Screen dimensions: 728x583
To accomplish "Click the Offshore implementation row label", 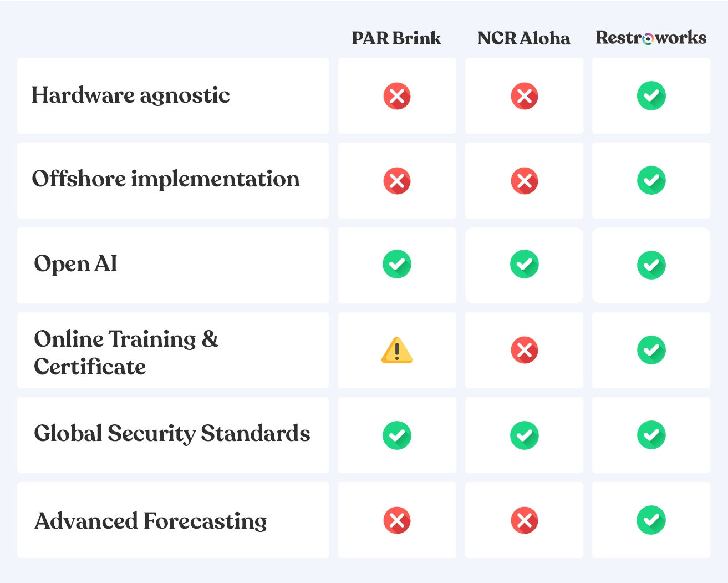I will [166, 179].
